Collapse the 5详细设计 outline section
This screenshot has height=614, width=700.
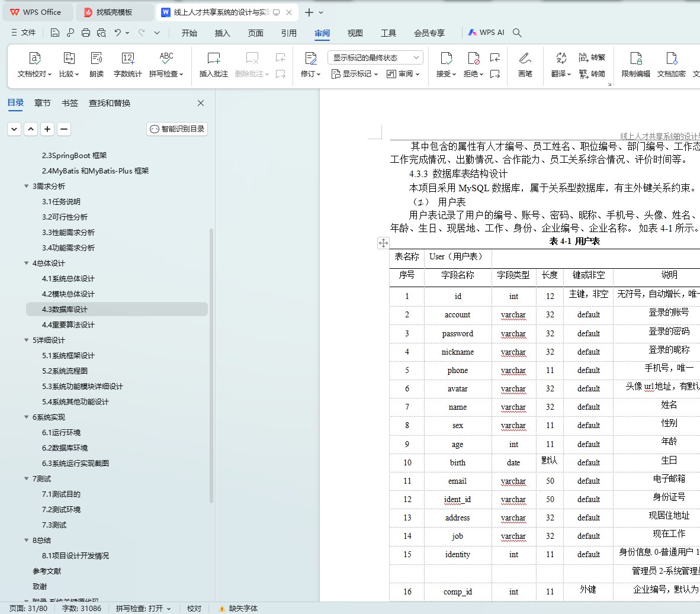26,340
